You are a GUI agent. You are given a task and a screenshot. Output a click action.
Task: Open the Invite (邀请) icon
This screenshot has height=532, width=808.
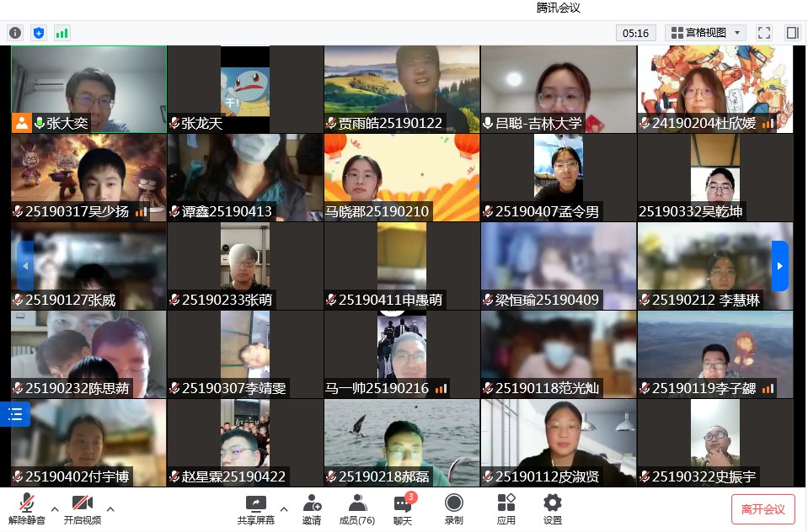[312, 509]
